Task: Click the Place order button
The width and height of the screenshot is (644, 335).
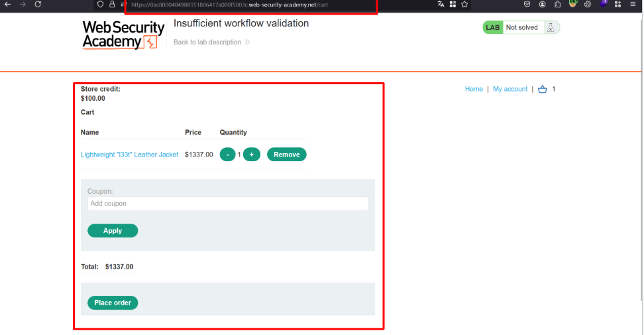Action: pos(113,302)
